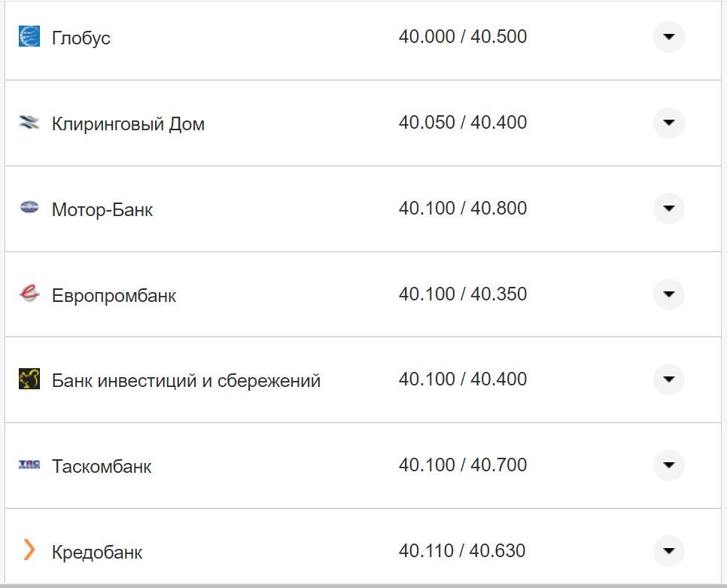Click the orange Кредобанк arrow logo
The image size is (727, 588).
click(x=29, y=550)
